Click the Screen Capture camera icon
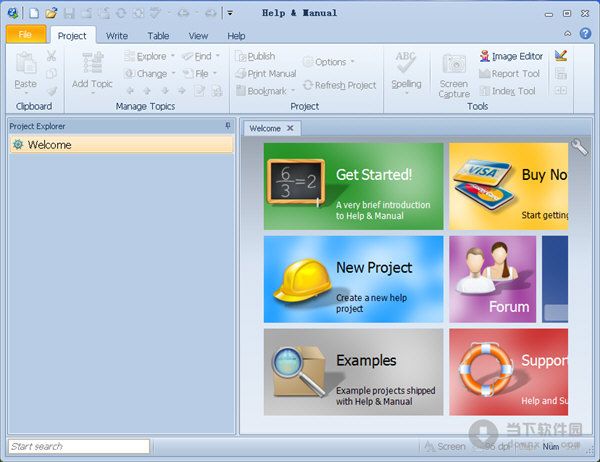 (454, 65)
